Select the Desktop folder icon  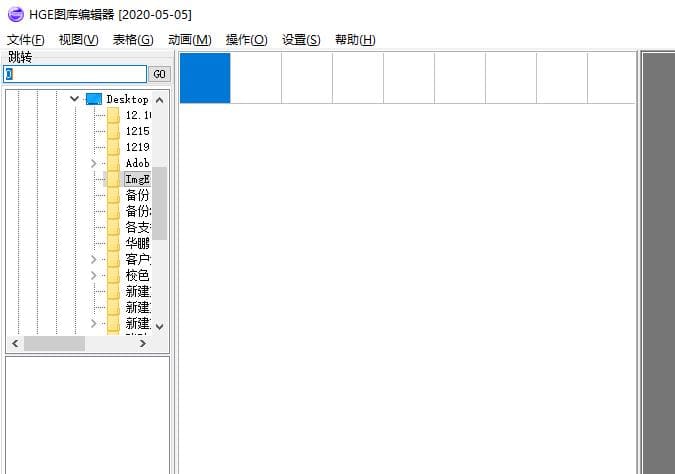click(94, 99)
